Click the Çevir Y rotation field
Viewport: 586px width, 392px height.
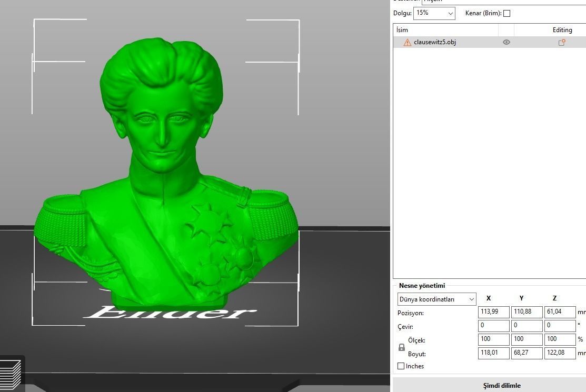(x=527, y=326)
